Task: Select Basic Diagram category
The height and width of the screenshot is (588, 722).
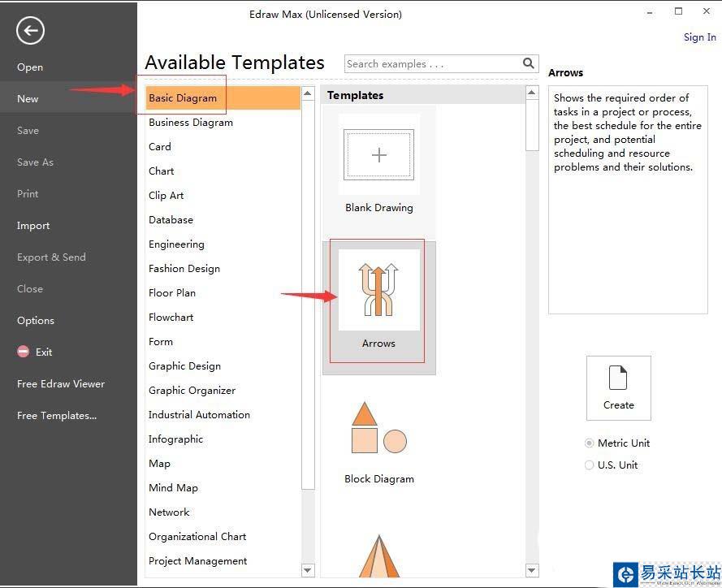Action: click(223, 98)
